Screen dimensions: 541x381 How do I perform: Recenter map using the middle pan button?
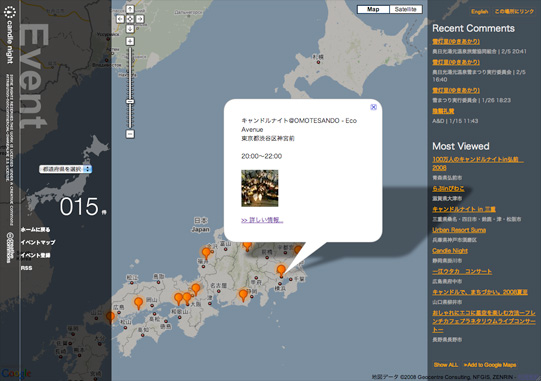click(130, 19)
